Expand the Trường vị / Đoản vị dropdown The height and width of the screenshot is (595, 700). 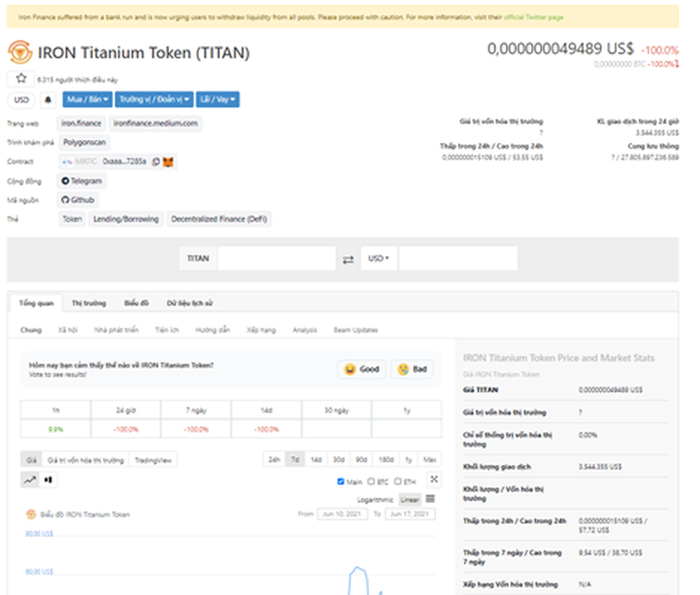155,100
